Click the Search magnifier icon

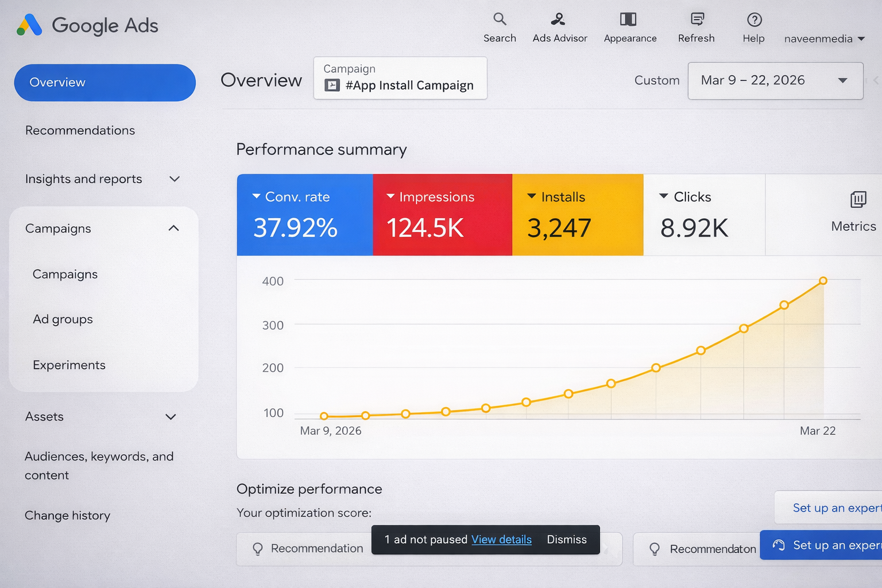pyautogui.click(x=500, y=20)
